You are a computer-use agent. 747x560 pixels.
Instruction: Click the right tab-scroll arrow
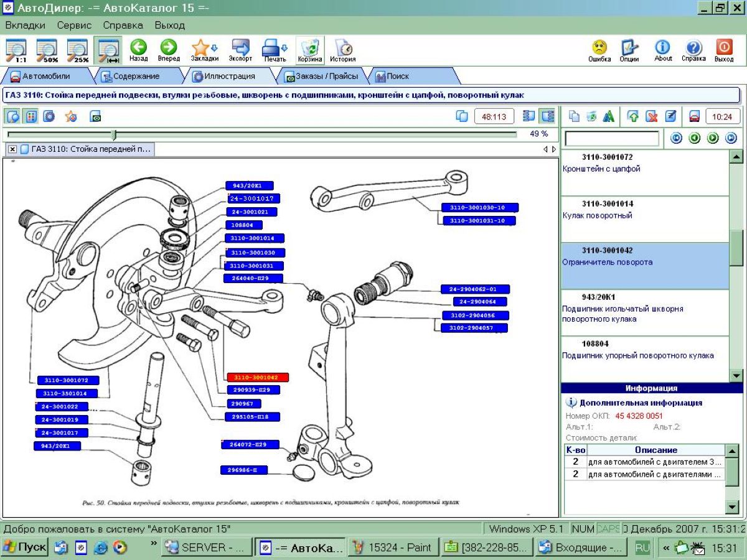(x=554, y=149)
